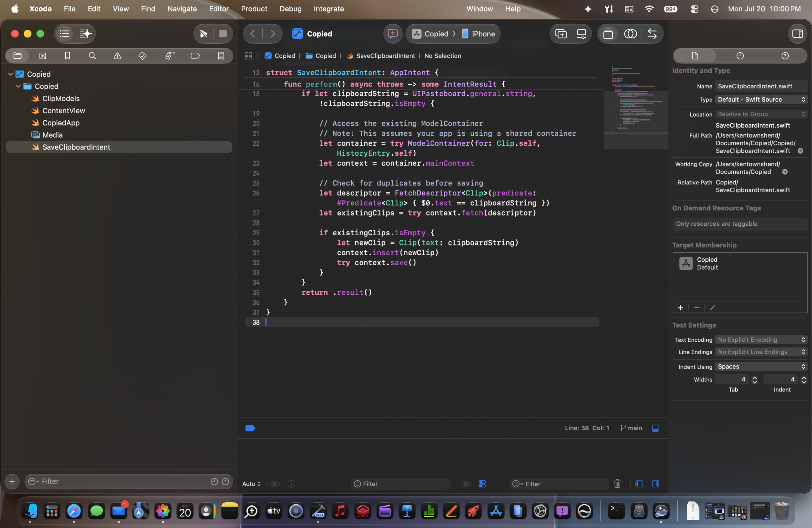The height and width of the screenshot is (528, 812).
Task: Run the Copied scheme
Action: tap(204, 34)
